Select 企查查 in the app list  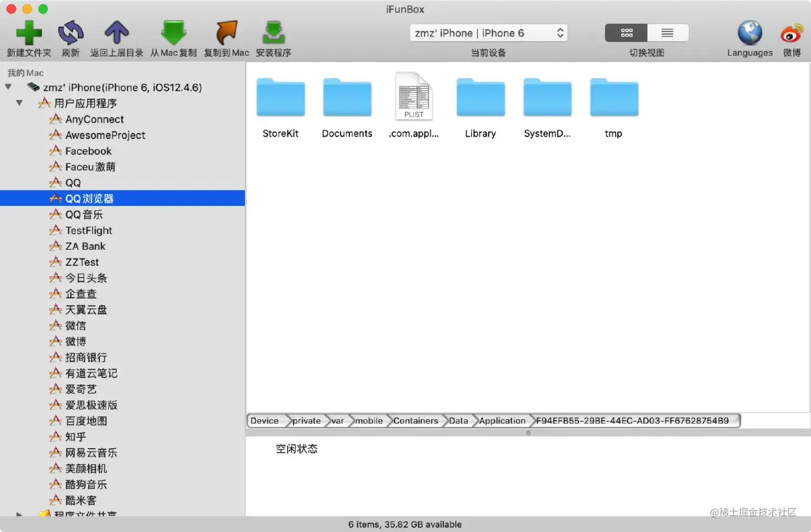click(x=81, y=294)
